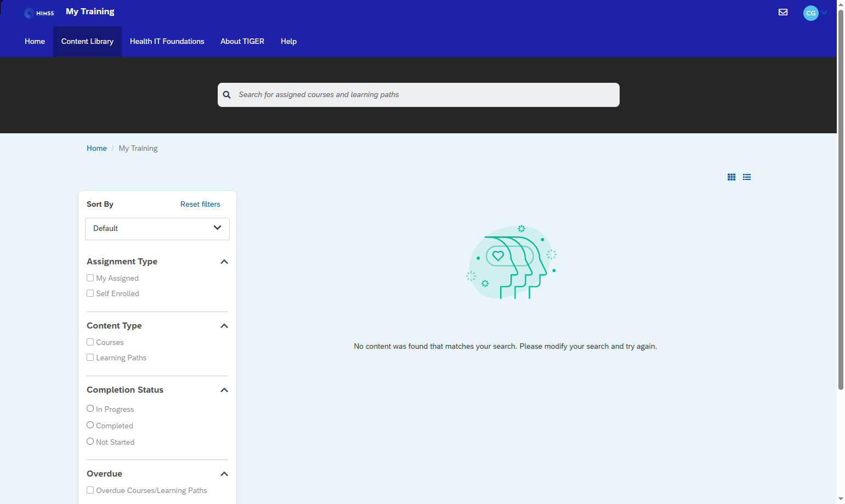Select the Not Started radio button

point(90,441)
